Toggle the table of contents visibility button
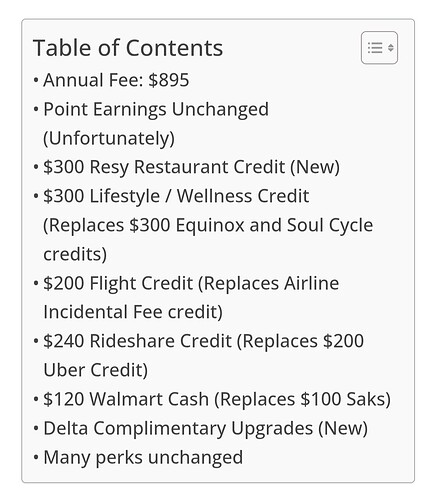 tap(379, 48)
